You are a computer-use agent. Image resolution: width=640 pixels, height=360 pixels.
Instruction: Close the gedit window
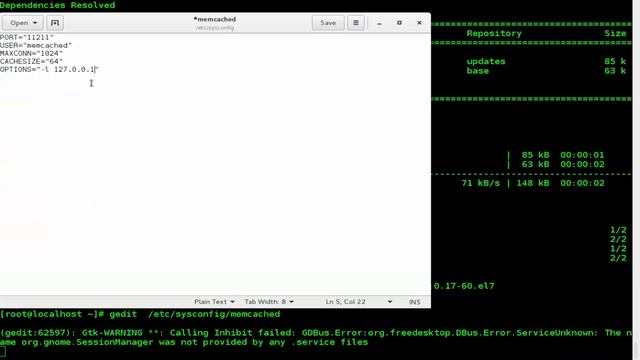pos(419,23)
